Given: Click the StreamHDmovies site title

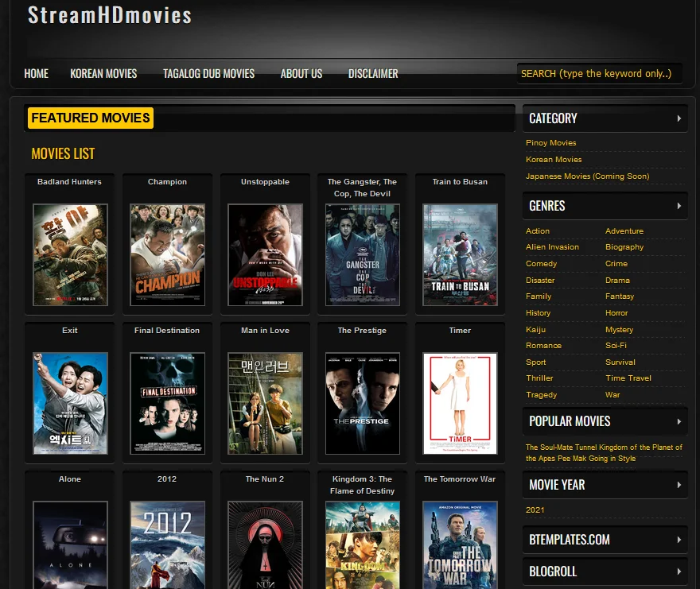Looking at the screenshot, I should point(110,15).
